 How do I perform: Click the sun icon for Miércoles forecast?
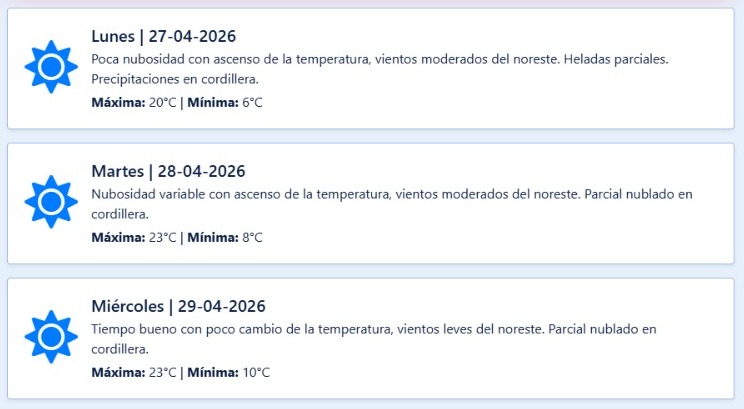pos(50,338)
